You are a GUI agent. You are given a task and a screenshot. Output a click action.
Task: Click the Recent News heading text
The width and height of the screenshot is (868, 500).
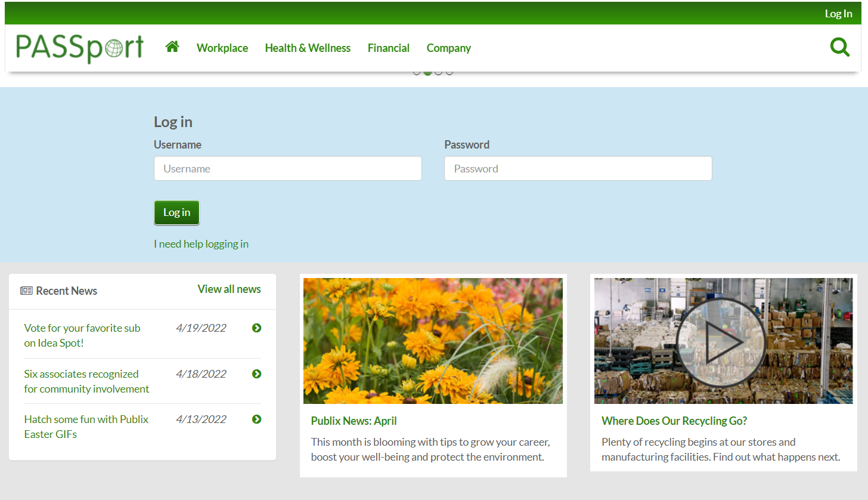67,291
